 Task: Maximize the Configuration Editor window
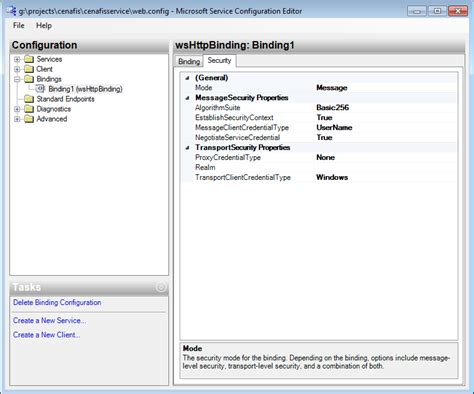point(437,11)
